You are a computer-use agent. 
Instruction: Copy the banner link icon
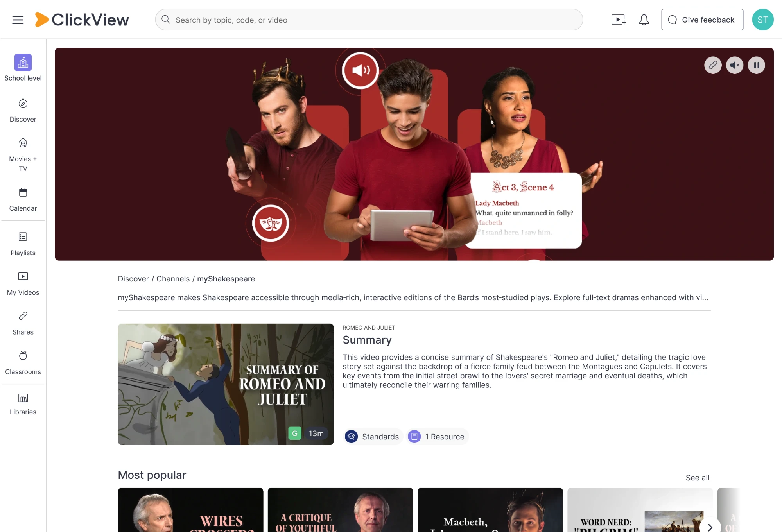point(713,65)
